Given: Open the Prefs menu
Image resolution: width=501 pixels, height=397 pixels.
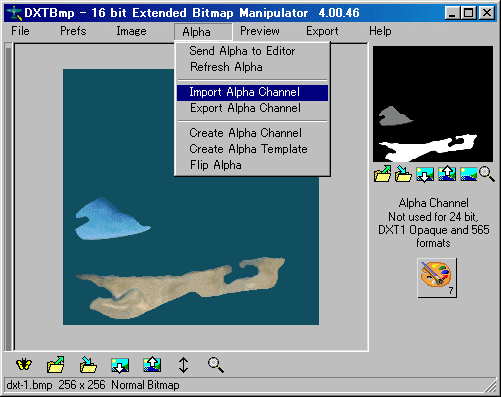Looking at the screenshot, I should (73, 31).
